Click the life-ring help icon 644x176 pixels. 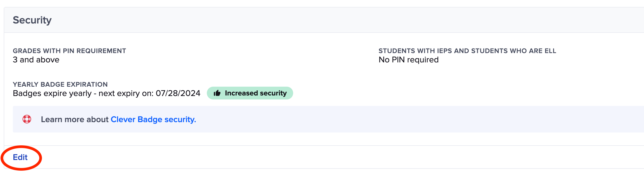(x=26, y=119)
